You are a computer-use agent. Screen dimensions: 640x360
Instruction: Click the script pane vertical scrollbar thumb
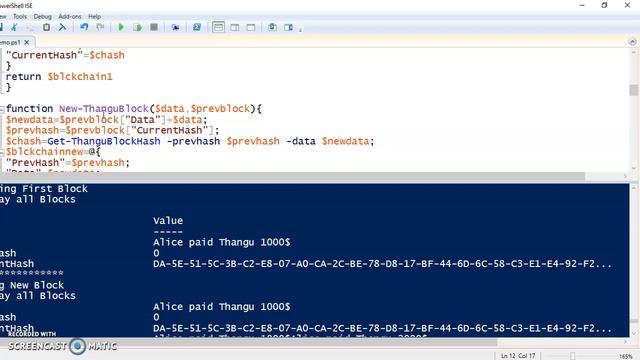click(x=633, y=90)
